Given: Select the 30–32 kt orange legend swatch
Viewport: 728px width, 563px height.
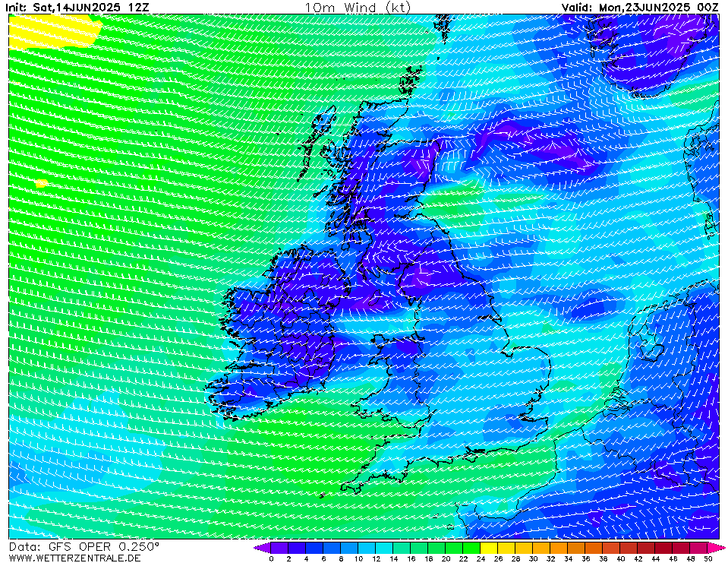Looking at the screenshot, I should [x=542, y=547].
